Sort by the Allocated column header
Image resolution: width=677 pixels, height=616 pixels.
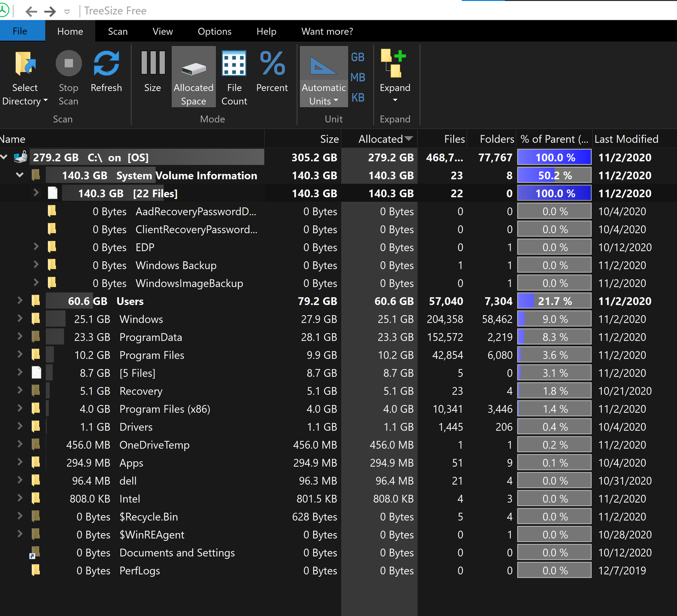tap(380, 139)
